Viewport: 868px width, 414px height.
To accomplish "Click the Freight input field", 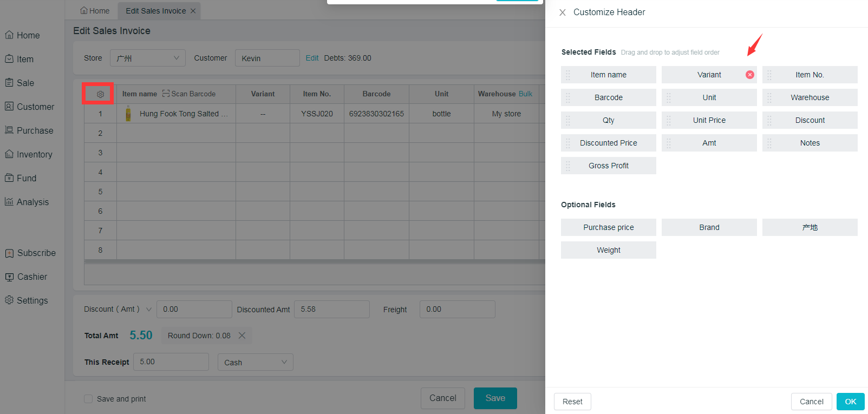I will click(x=457, y=309).
